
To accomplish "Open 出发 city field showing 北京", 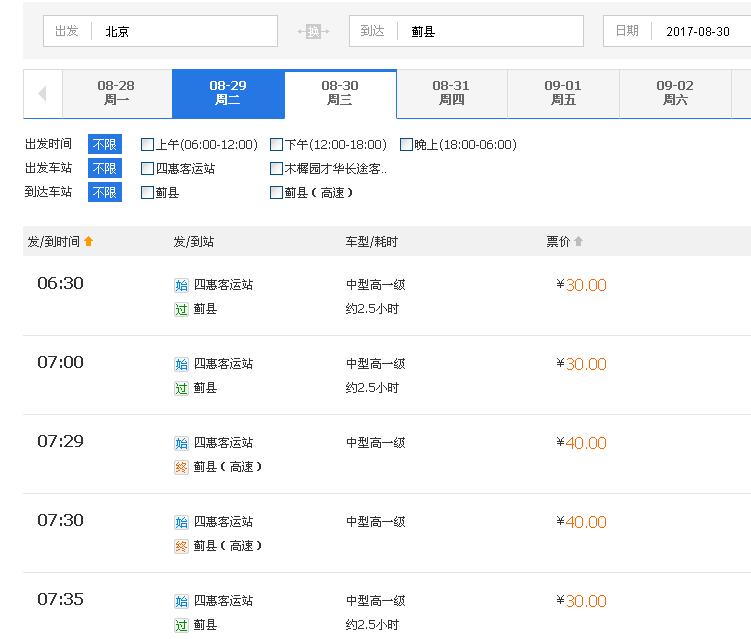I will pyautogui.click(x=160, y=31).
